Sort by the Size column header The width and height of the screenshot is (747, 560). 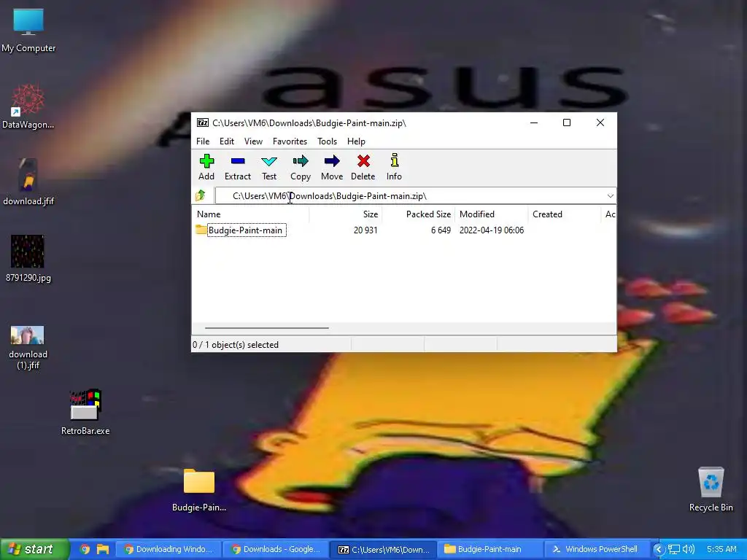(x=346, y=214)
